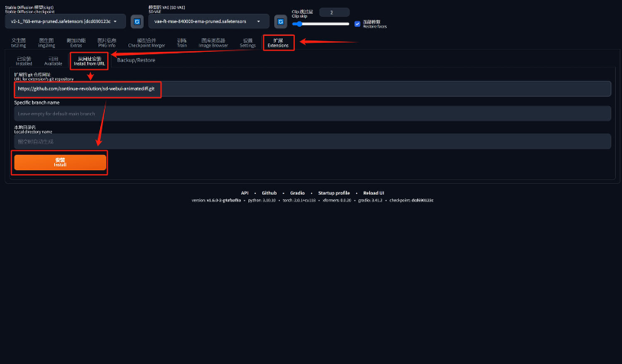The width and height of the screenshot is (622, 364).
Task: Open the Backup/Restore sub-tab
Action: pos(136,60)
